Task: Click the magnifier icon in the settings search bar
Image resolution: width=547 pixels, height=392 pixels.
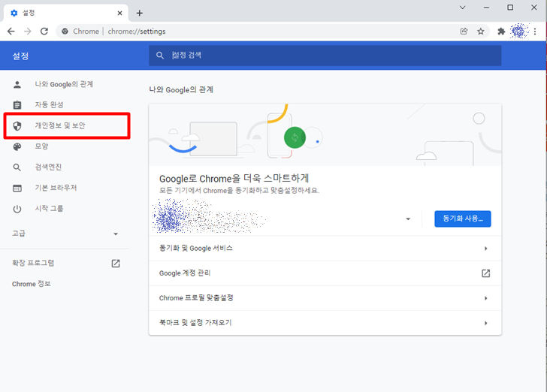Action: click(160, 56)
